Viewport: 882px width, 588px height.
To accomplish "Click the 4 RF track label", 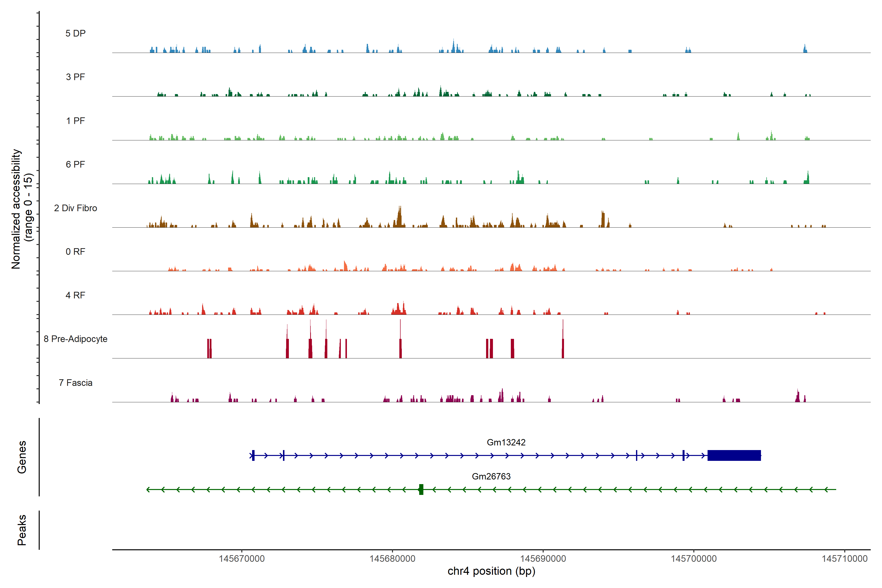I will [x=75, y=295].
